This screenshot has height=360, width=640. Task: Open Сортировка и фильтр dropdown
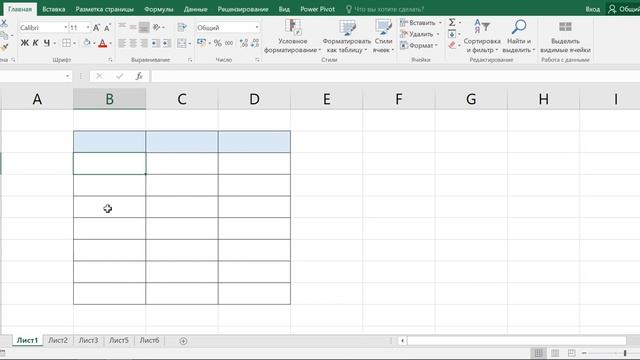[x=482, y=36]
